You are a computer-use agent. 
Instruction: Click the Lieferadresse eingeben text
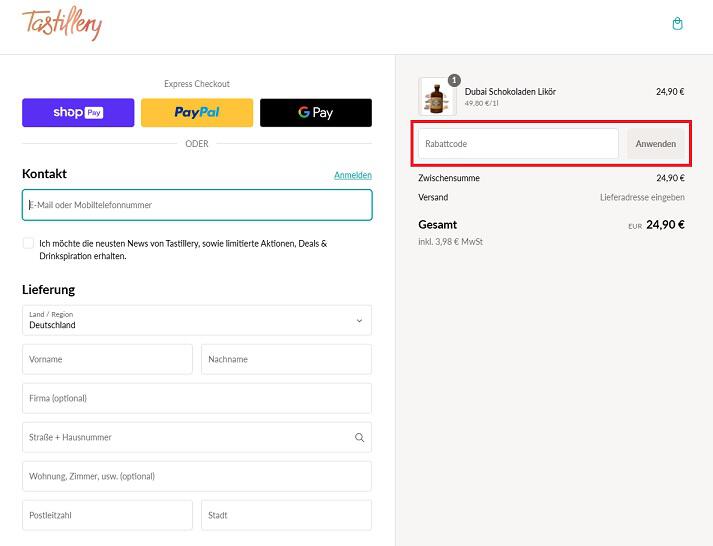point(642,197)
